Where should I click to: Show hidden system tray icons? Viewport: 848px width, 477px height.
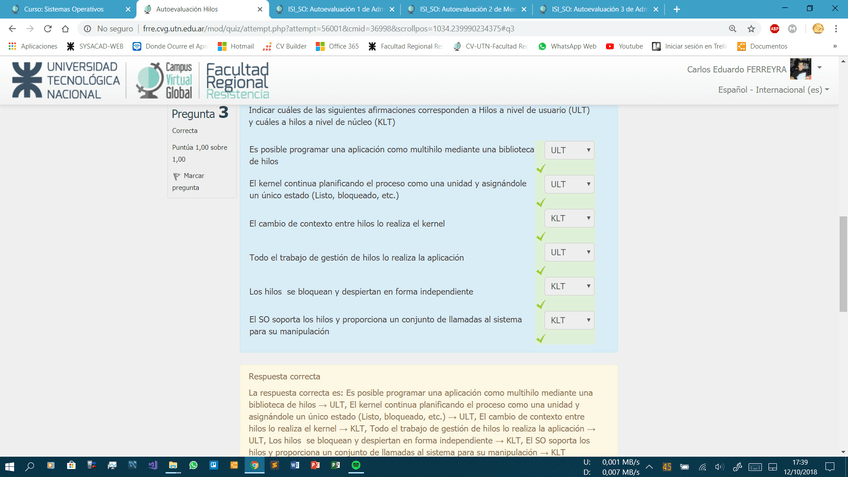click(650, 467)
